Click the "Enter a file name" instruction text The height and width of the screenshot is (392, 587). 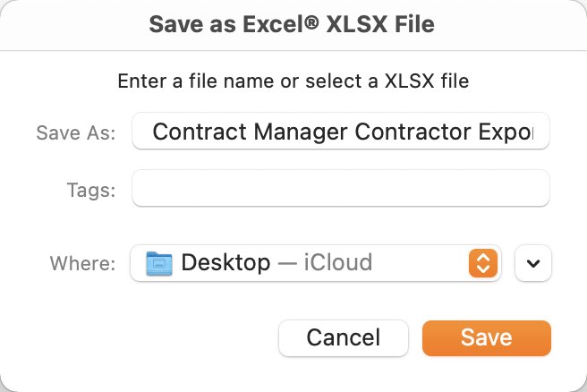(293, 81)
